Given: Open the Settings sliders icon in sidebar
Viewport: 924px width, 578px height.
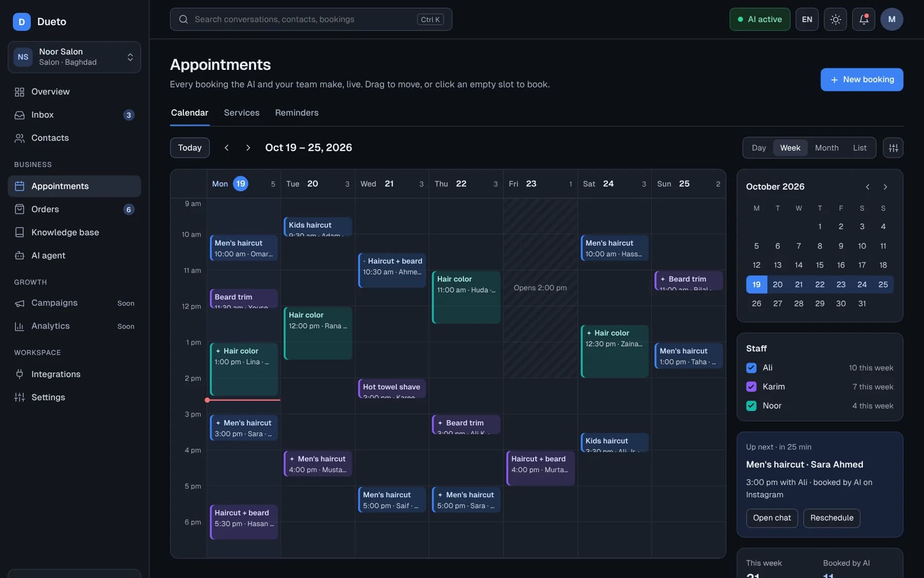Looking at the screenshot, I should (x=20, y=398).
